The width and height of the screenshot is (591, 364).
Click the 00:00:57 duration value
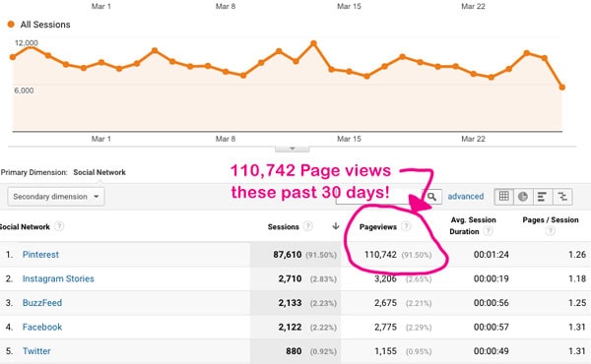click(x=492, y=327)
